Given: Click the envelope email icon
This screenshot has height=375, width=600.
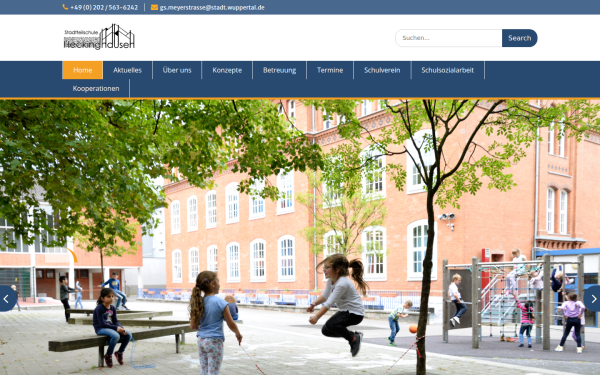Looking at the screenshot, I should 154,7.
